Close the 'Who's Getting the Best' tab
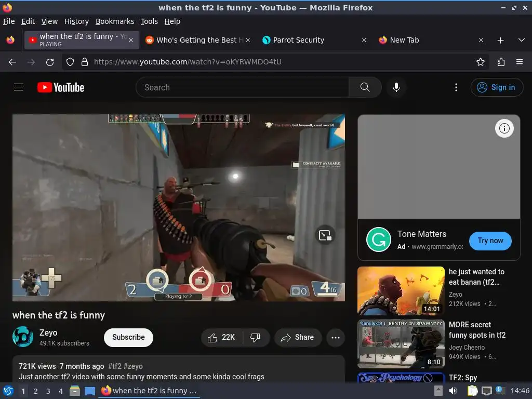 (248, 40)
